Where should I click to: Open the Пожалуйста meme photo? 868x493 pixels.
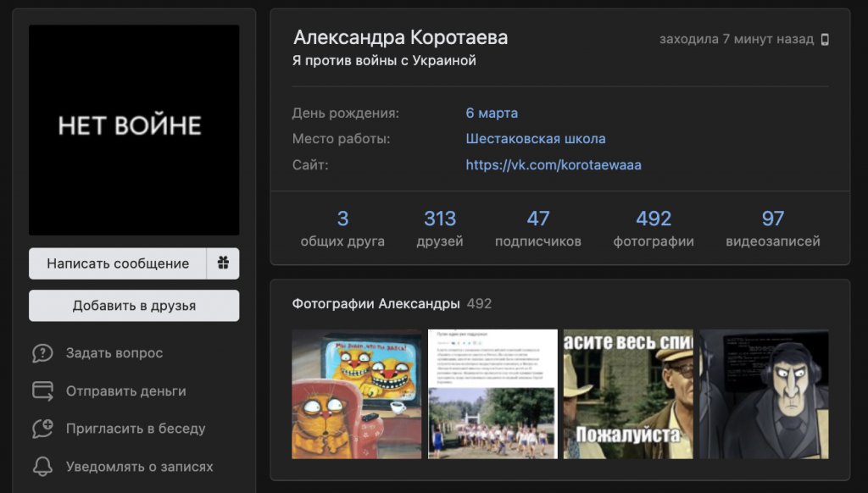click(x=628, y=394)
